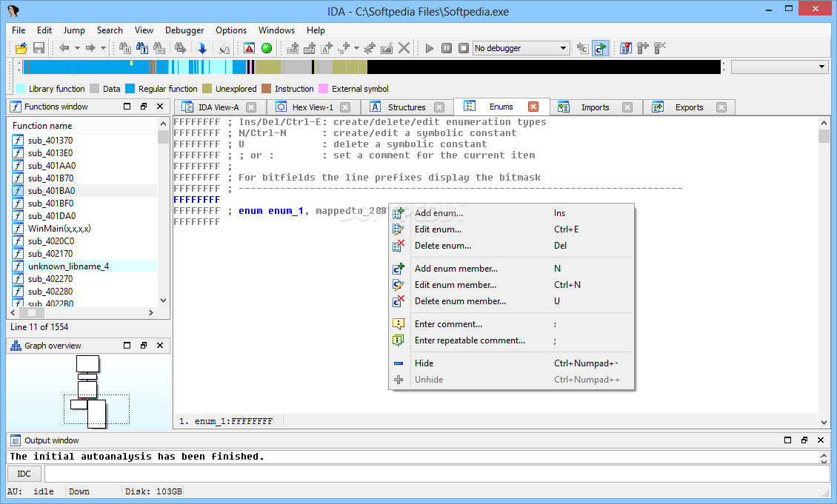Choose Add enum member... menu entry
Viewport: 837px width, 504px height.
(511, 268)
